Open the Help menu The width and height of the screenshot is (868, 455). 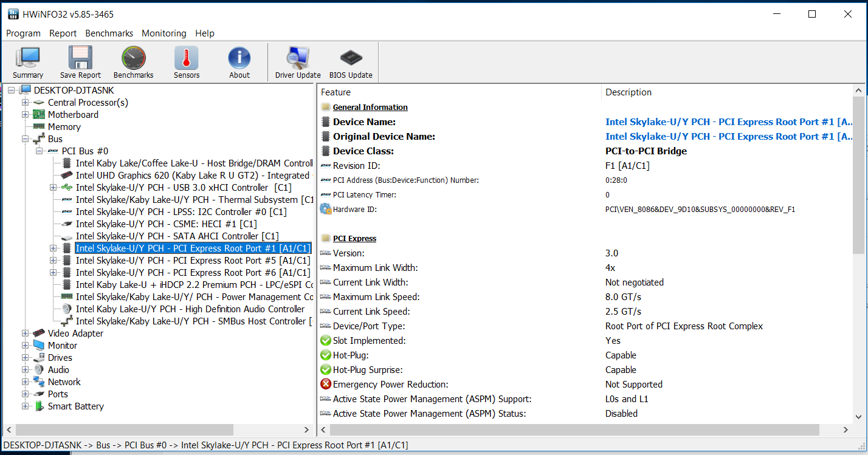pos(205,33)
